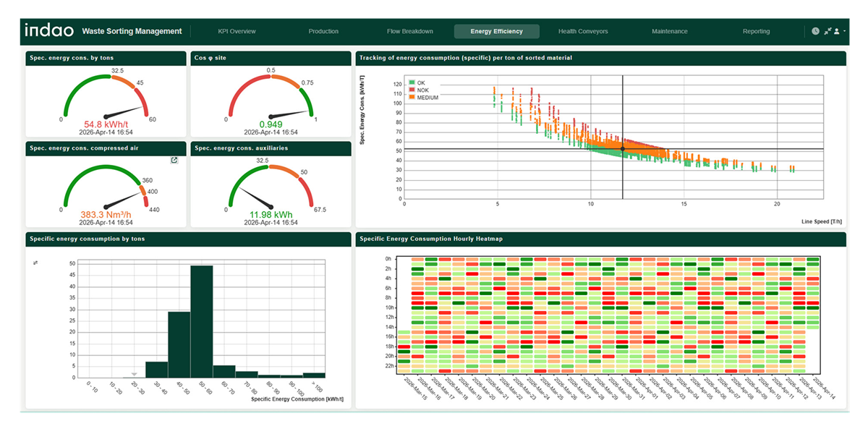Open the Production tab

[323, 31]
